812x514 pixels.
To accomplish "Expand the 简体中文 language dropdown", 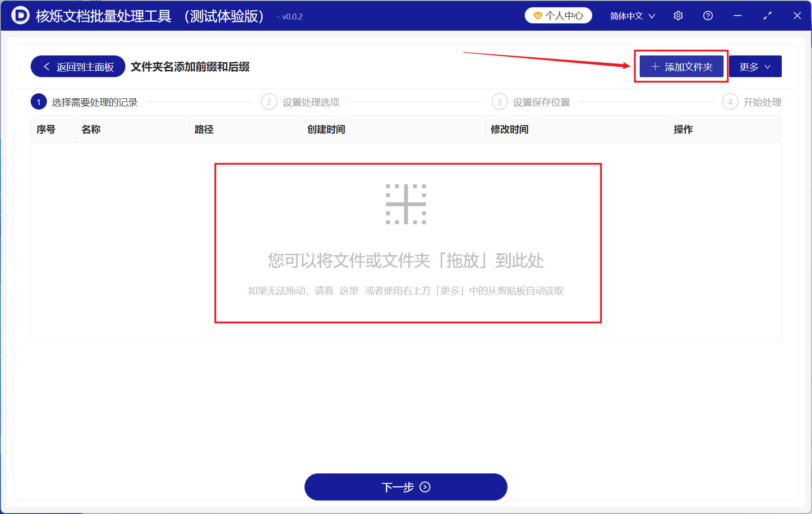I will pos(632,16).
